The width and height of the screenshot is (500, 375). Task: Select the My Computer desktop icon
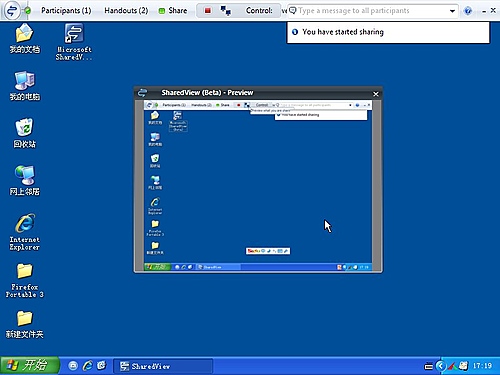24,86
